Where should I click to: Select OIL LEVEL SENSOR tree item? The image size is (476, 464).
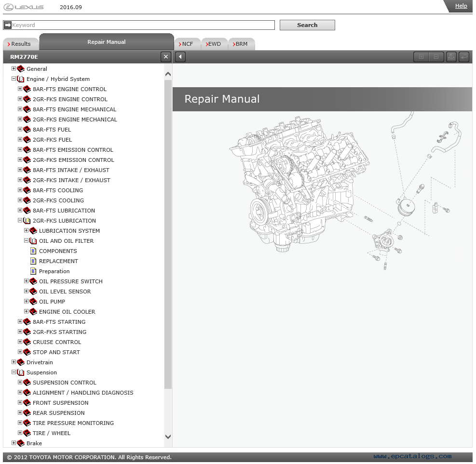pos(65,292)
